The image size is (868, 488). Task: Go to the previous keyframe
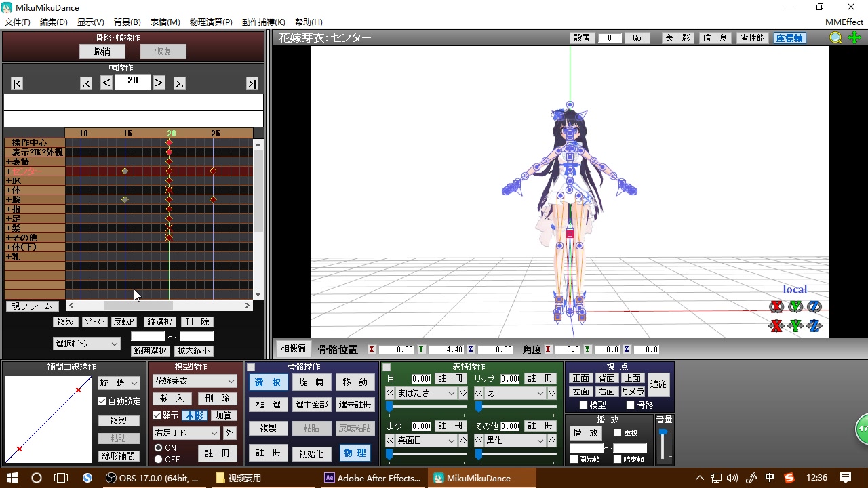coord(86,83)
